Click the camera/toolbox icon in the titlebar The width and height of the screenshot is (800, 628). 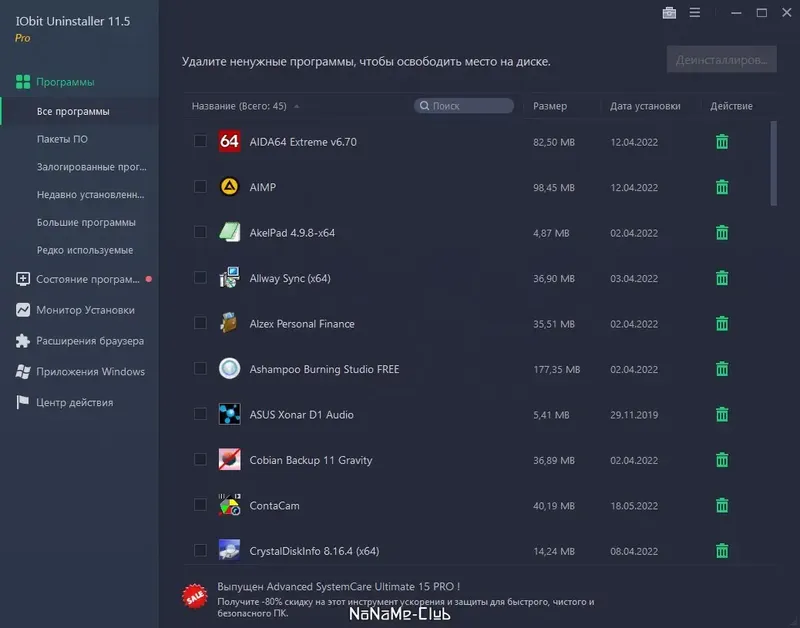tap(668, 13)
